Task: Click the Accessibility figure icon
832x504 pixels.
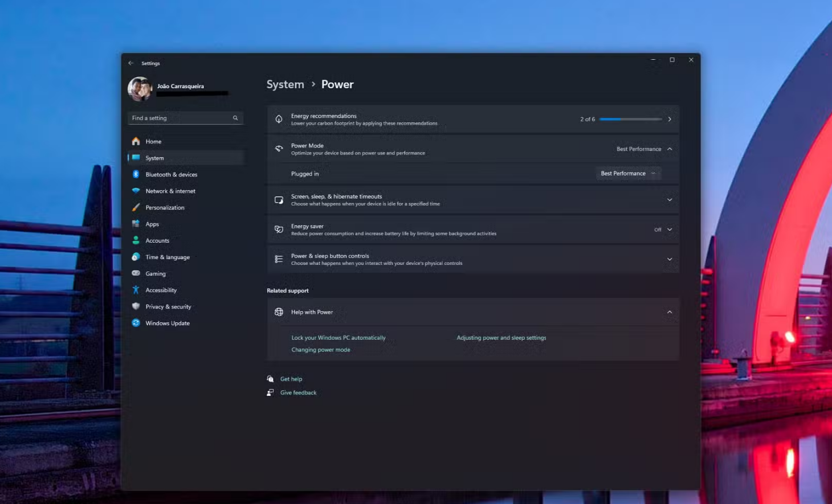Action: 136,290
